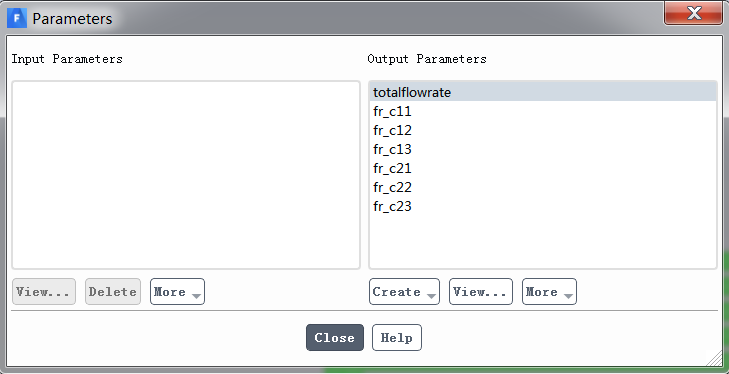Click the Fluent app icon in title bar
Viewport: 729px width, 374px height.
point(17,18)
